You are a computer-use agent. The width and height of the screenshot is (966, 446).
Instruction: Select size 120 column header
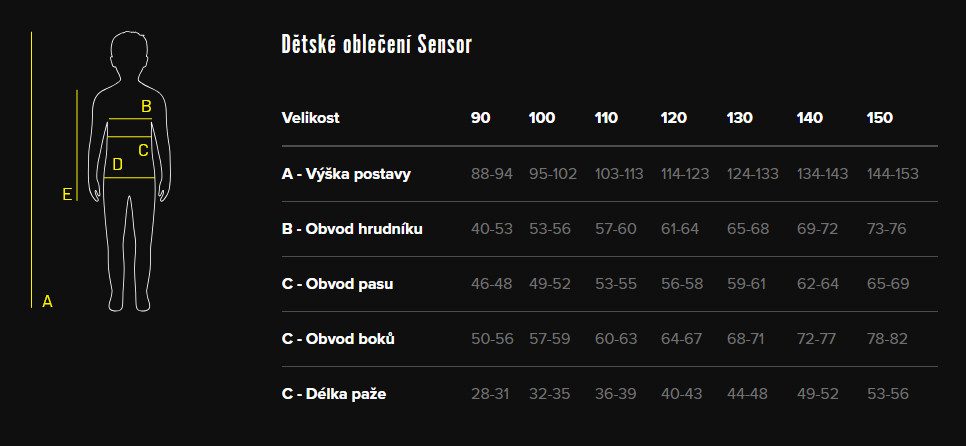point(673,118)
